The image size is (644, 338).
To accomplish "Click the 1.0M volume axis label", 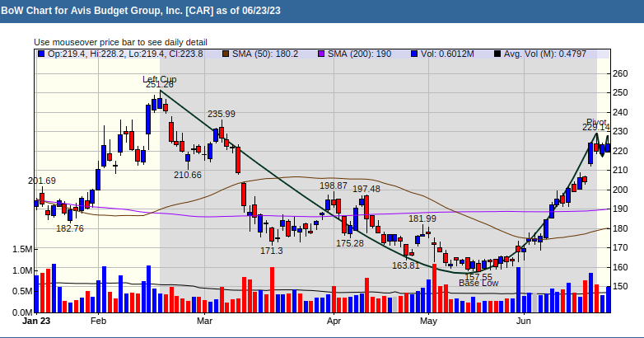I will coord(22,270).
